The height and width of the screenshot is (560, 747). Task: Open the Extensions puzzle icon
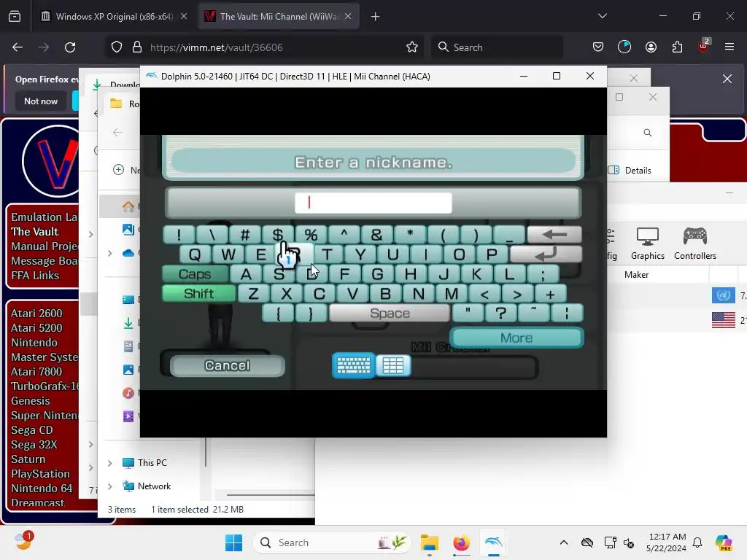(x=677, y=47)
